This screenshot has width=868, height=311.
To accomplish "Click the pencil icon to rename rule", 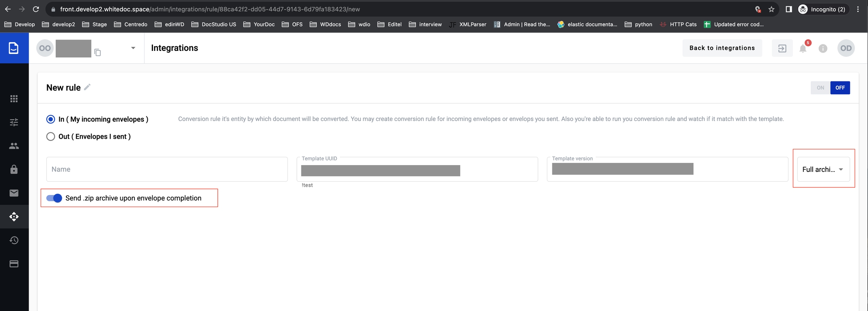I will pyautogui.click(x=87, y=87).
